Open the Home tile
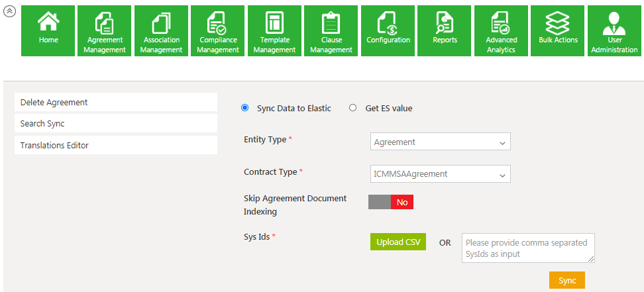The image size is (644, 292). click(48, 30)
